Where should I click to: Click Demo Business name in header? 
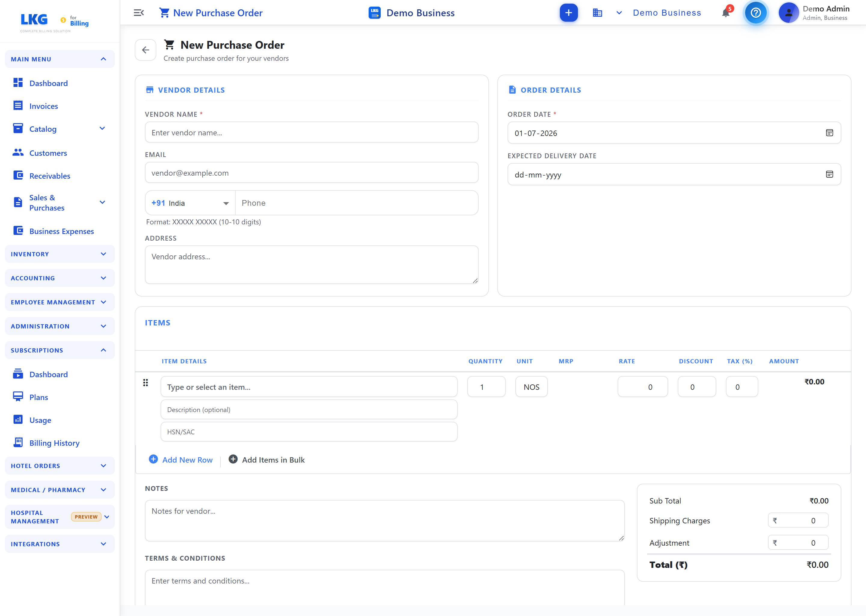(420, 13)
